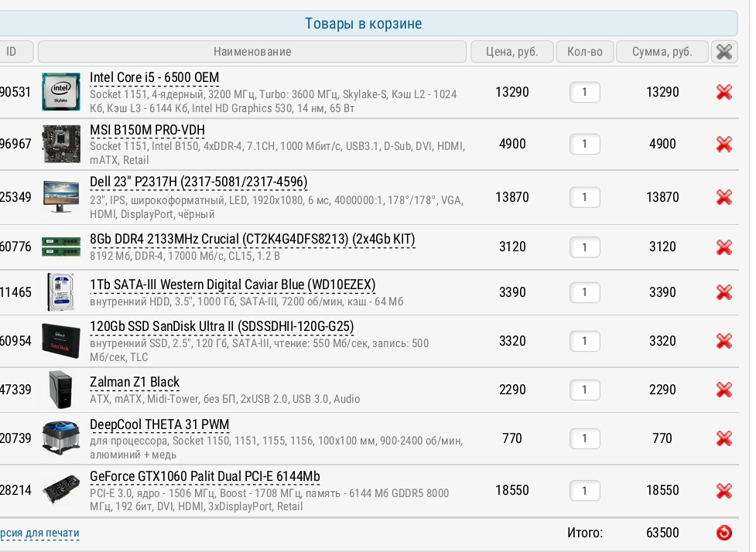Select sum 2290 of Zalman case
The width and height of the screenshot is (756, 552).
(662, 390)
